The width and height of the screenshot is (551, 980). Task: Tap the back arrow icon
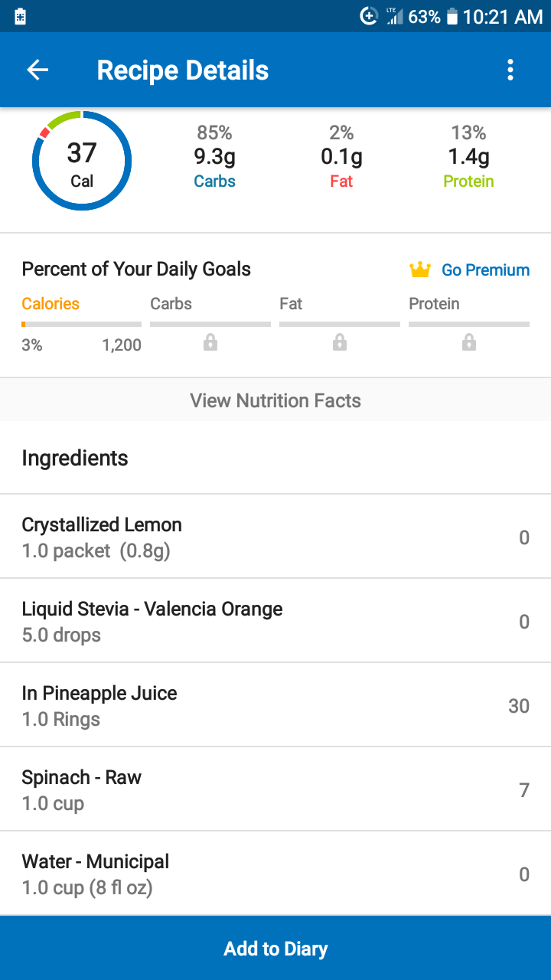(37, 70)
